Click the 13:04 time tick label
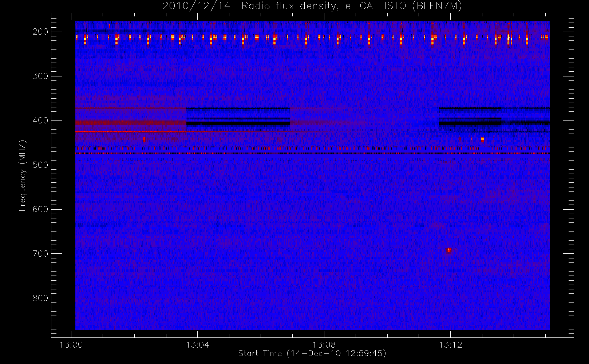The height and width of the screenshot is (364, 589). [x=198, y=345]
